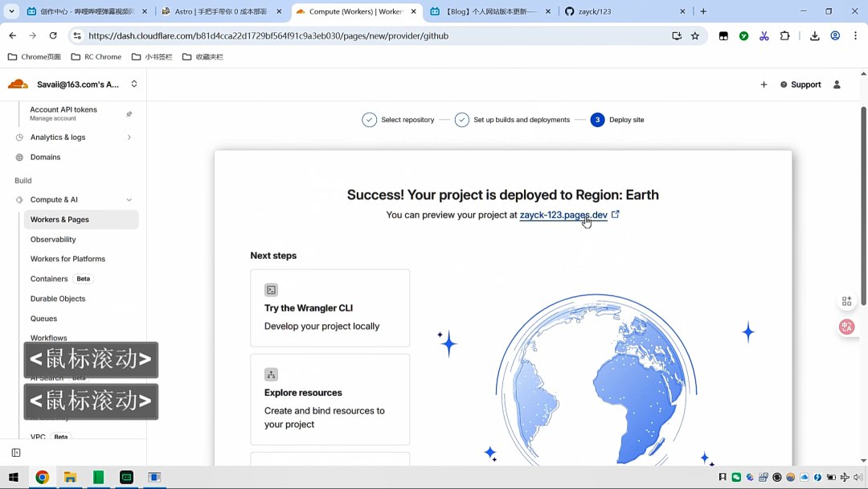Viewport: 868px width, 489px height.
Task: Click the Cloudflare logo icon
Action: click(18, 84)
